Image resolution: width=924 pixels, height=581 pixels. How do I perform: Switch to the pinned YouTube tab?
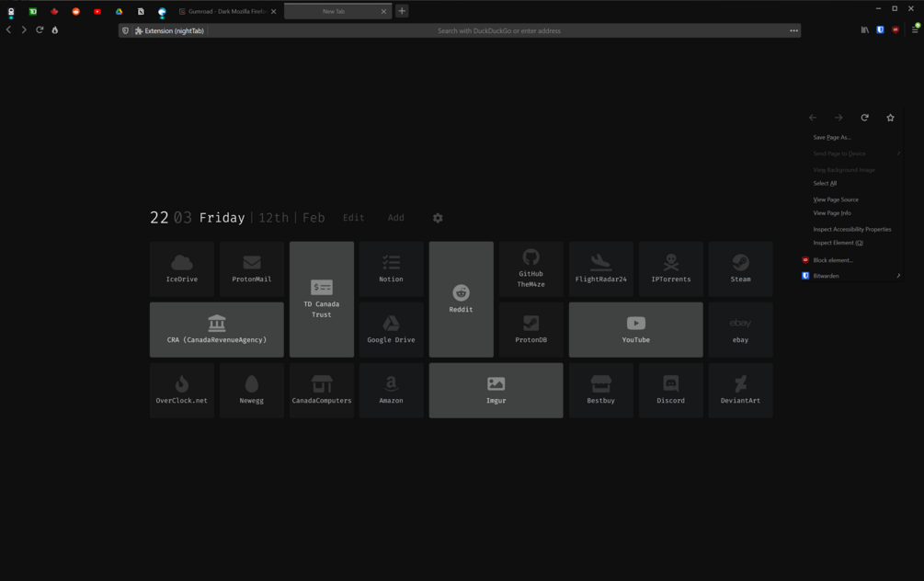(x=97, y=11)
